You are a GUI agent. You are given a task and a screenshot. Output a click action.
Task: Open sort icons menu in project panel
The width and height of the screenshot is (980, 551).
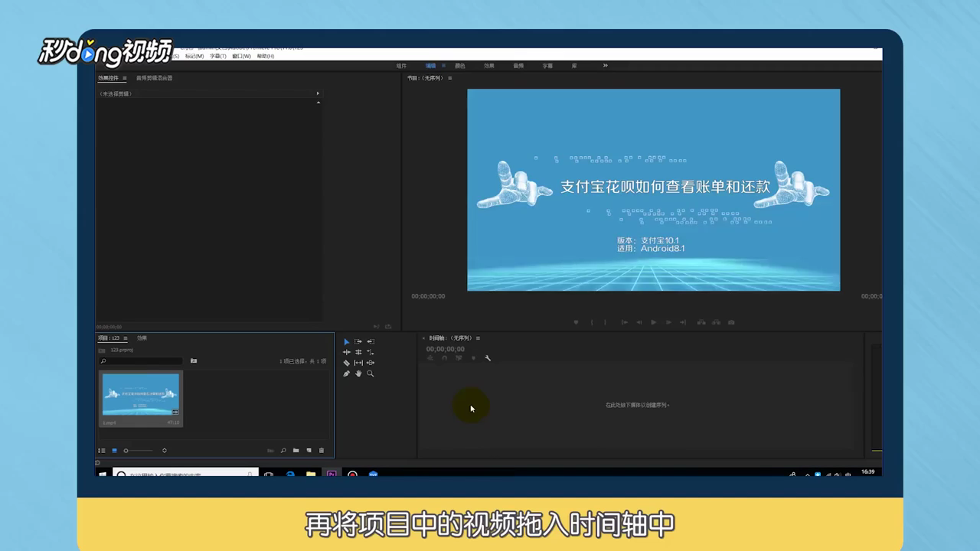165,451
